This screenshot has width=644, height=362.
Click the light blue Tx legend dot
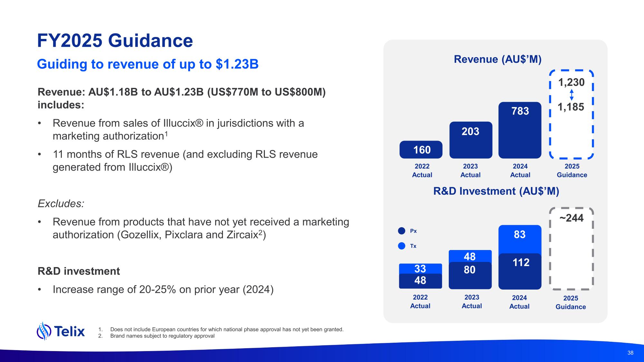pos(402,246)
